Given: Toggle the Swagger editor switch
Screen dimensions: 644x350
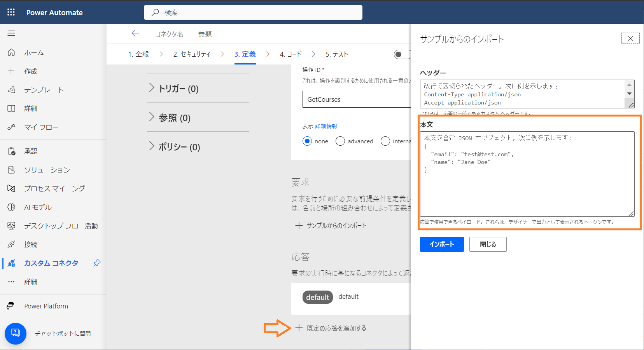Looking at the screenshot, I should (x=402, y=54).
